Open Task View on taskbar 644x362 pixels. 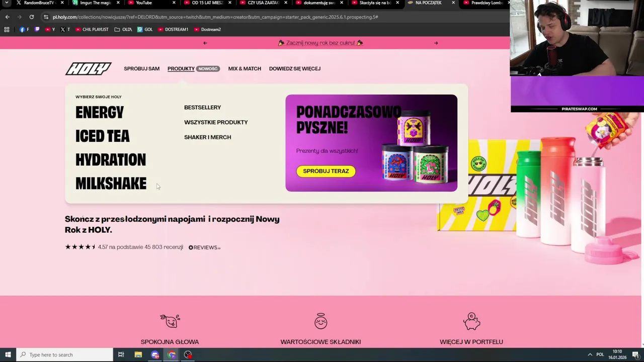click(x=121, y=354)
